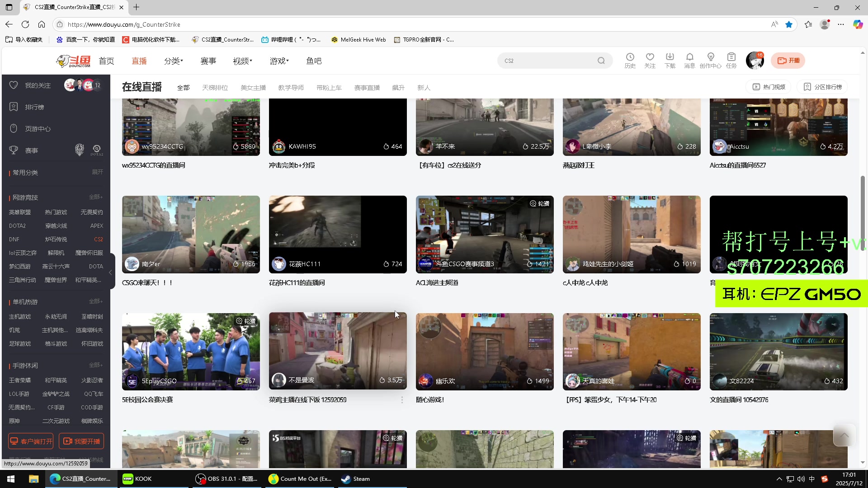This screenshot has height=488, width=868.
Task: Click the more options dots on 菜鸡主播 card
Action: click(x=402, y=400)
